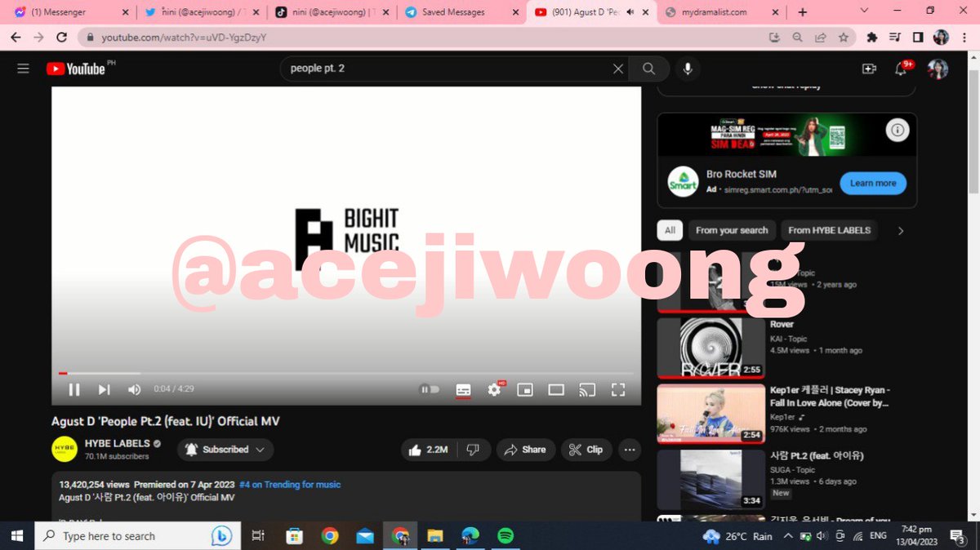Click the video progress bar
The height and width of the screenshot is (550, 980).
click(346, 373)
